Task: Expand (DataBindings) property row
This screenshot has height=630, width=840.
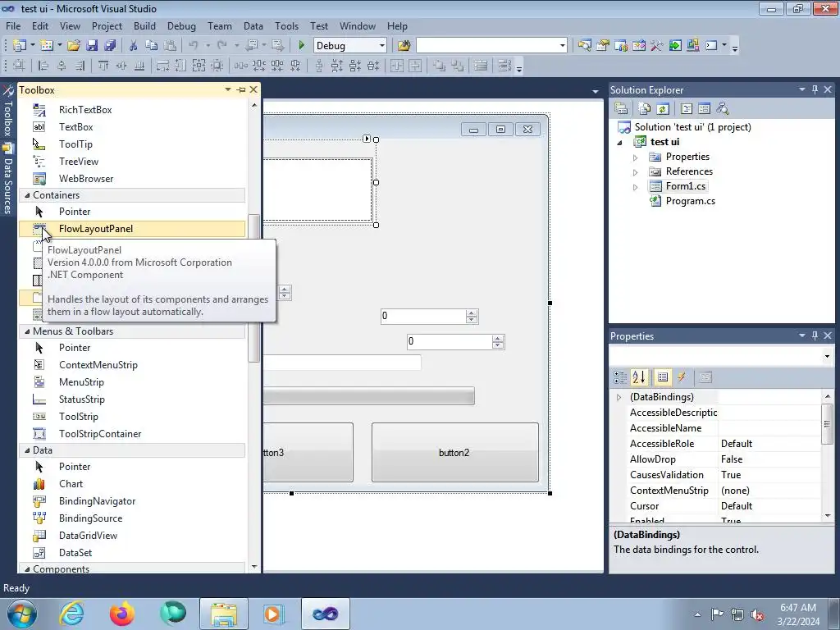Action: [619, 397]
